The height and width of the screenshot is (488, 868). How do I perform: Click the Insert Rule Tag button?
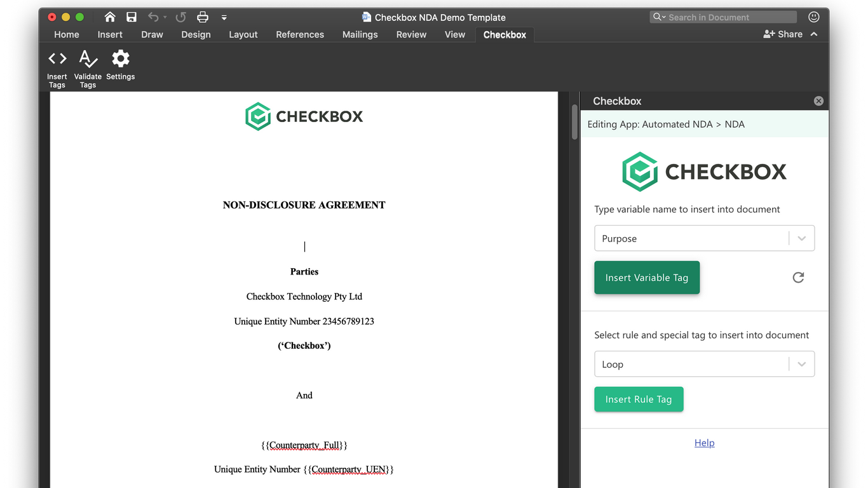point(639,399)
